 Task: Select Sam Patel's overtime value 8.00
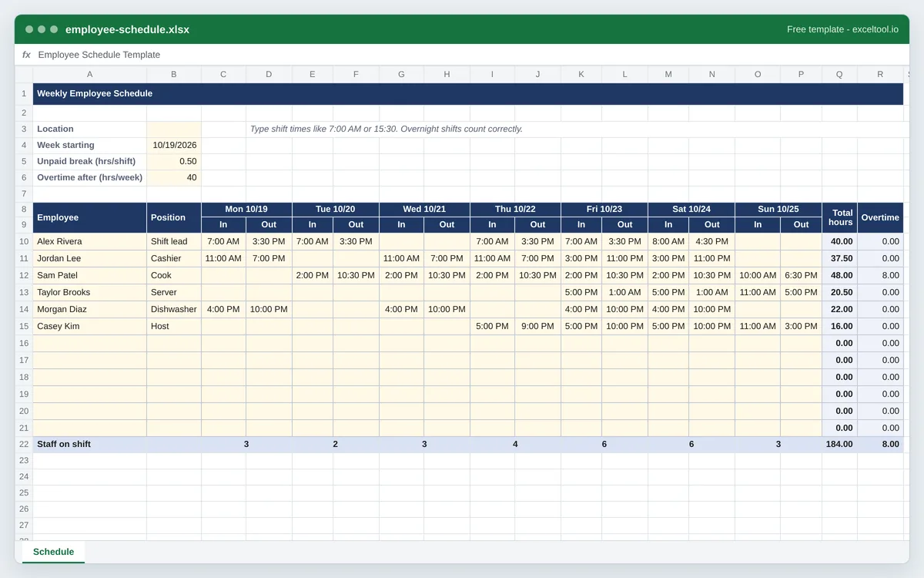(x=880, y=275)
